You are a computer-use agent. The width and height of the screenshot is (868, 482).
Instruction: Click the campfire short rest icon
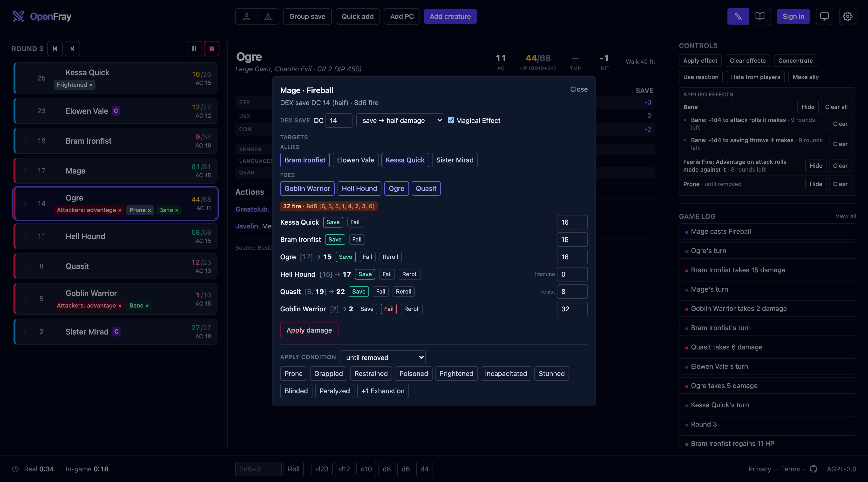(246, 16)
